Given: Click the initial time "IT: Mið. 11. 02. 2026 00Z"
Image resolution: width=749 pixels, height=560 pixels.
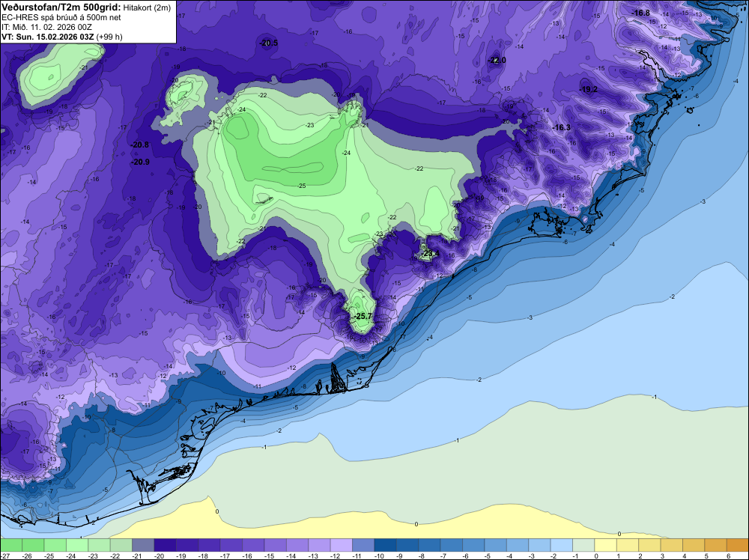Looking at the screenshot, I should click(x=46, y=27).
